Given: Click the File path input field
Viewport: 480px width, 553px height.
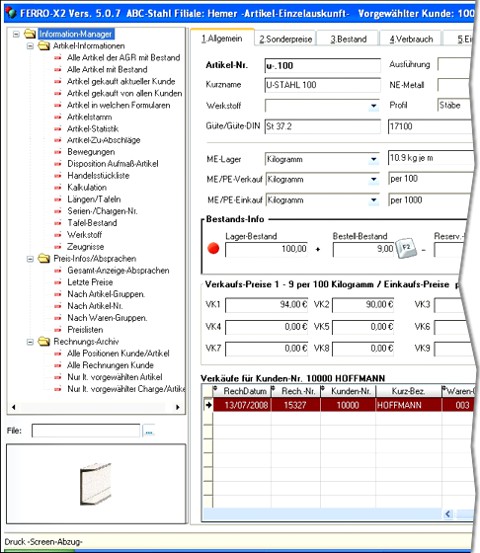Looking at the screenshot, I should pos(86,431).
